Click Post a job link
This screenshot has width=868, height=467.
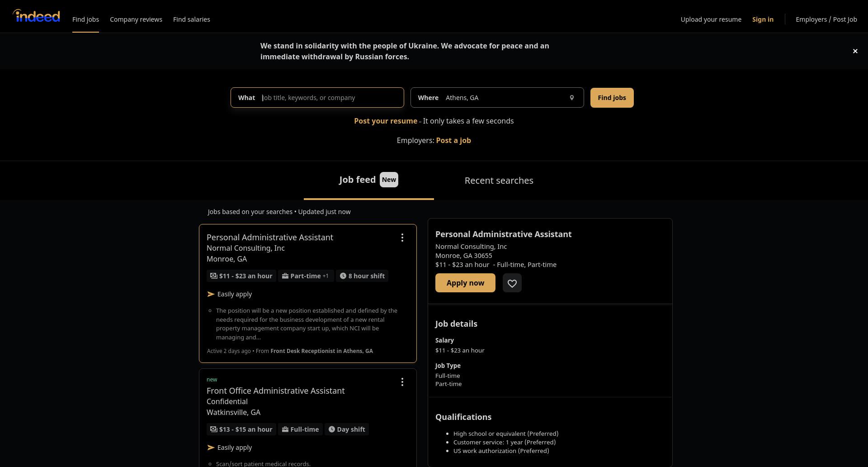(453, 140)
